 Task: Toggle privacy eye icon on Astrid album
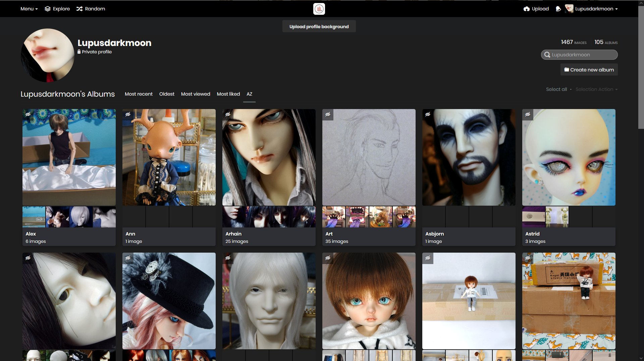tap(528, 114)
